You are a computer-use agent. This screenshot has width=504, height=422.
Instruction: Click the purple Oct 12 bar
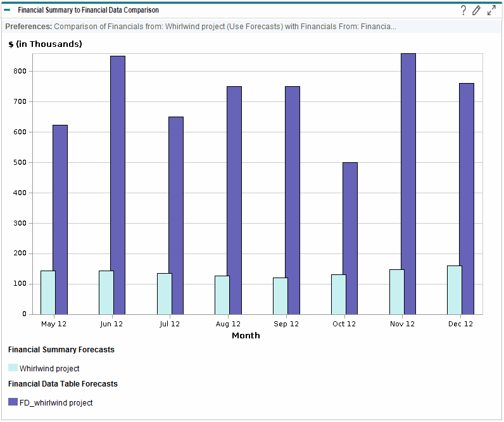(x=350, y=238)
